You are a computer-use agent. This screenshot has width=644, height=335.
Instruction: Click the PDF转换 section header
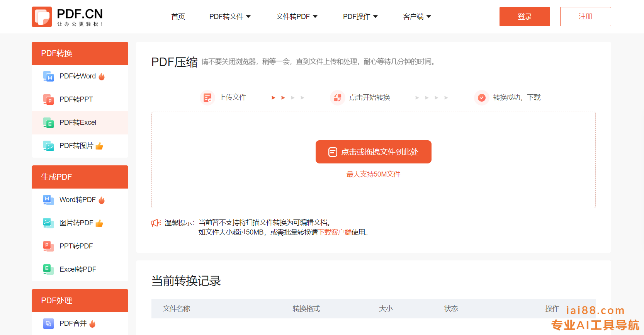[x=80, y=53]
